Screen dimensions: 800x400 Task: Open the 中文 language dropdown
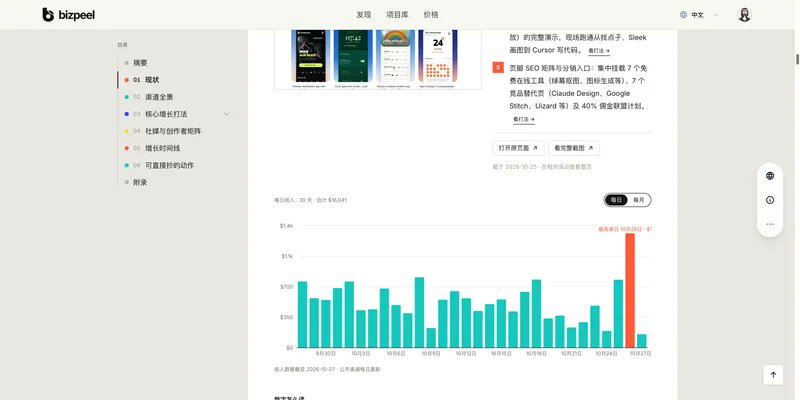click(x=699, y=15)
